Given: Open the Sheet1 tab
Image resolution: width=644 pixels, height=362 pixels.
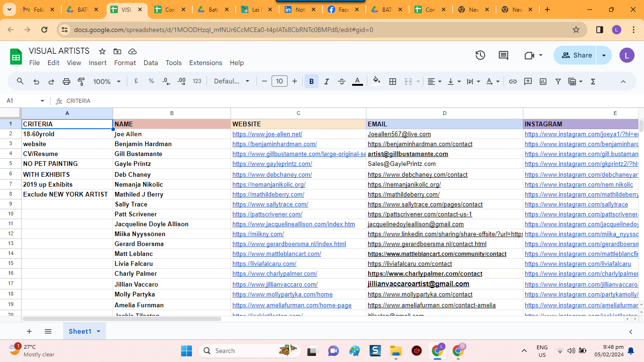Looking at the screenshot, I should 84,331.
